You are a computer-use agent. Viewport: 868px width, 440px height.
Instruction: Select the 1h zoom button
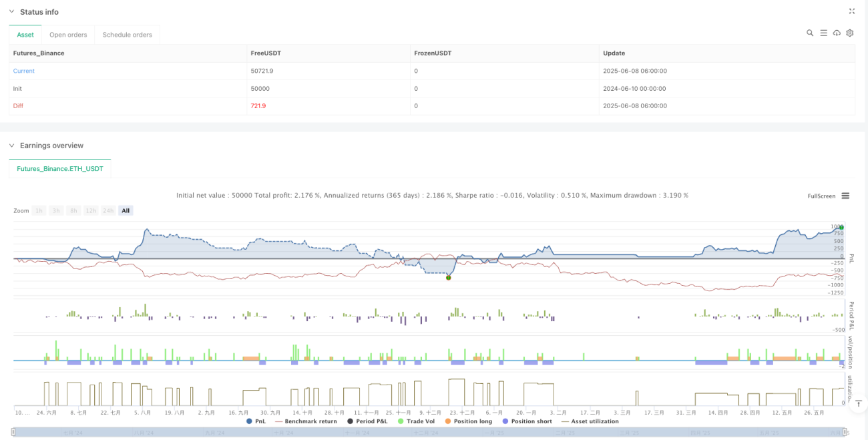(40, 210)
